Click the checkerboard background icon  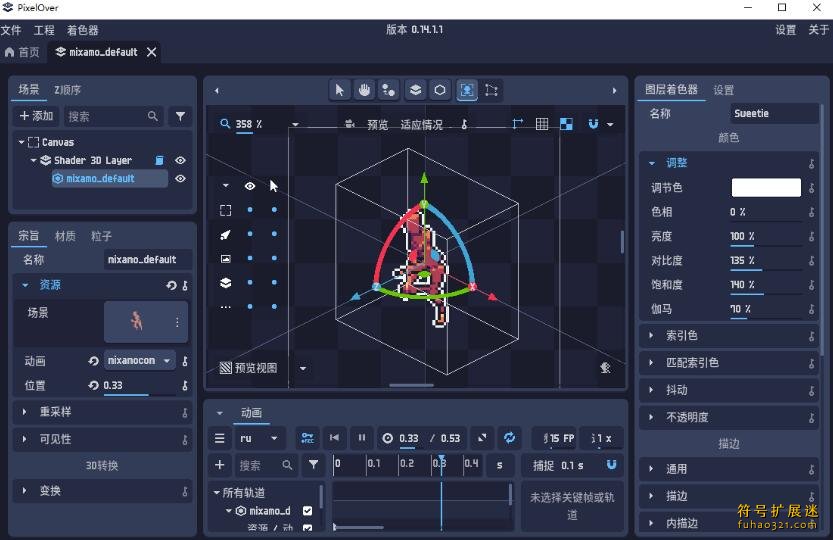point(566,124)
